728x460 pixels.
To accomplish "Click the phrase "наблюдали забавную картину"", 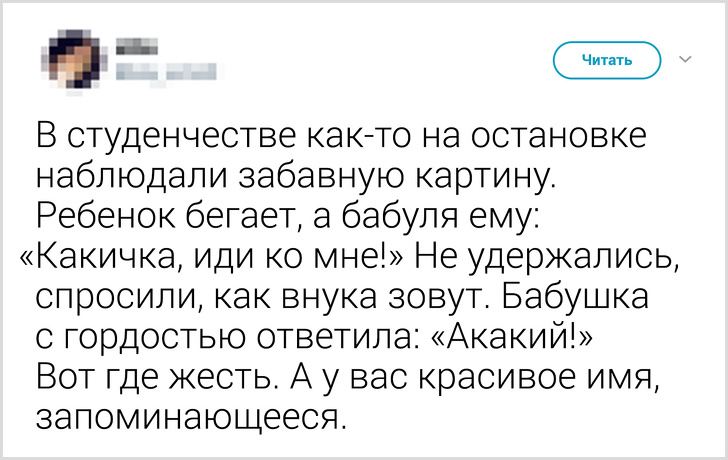I will (x=296, y=177).
